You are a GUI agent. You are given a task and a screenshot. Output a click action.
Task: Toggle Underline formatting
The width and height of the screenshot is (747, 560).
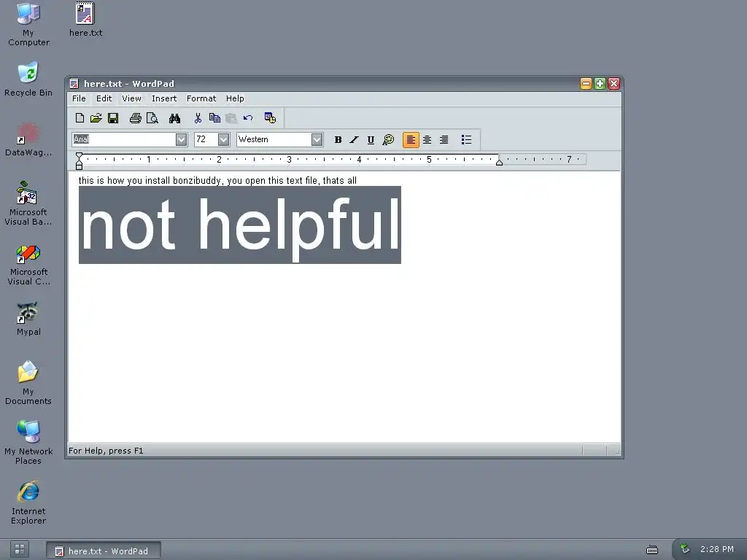(371, 139)
